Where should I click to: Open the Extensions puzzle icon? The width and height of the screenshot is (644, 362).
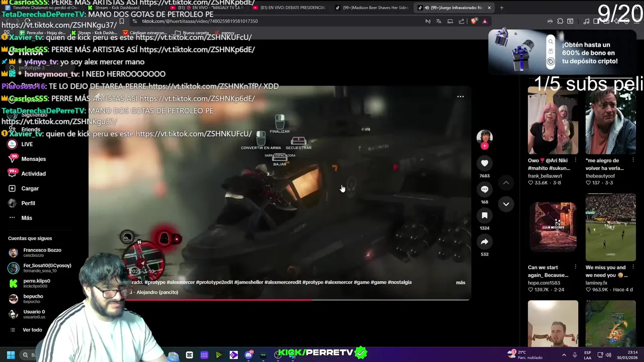560,21
